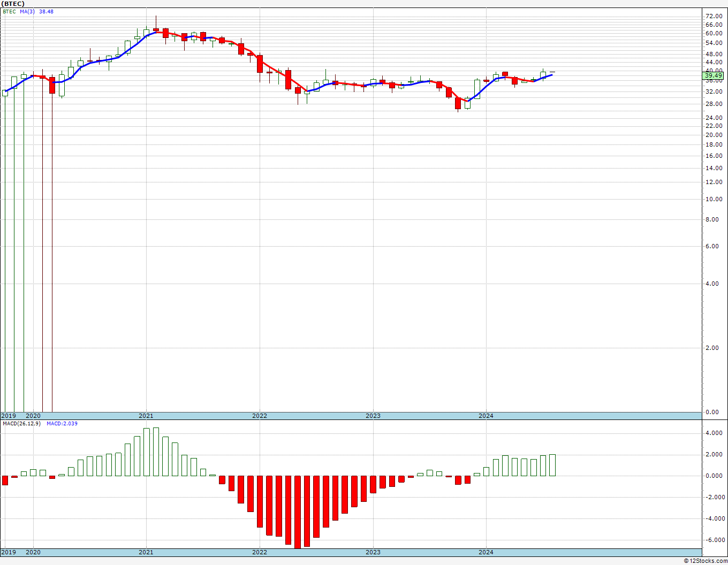Viewport: 728px width, 565px height.
Task: Click the 2021 marker on the price timeline
Action: pos(146,416)
